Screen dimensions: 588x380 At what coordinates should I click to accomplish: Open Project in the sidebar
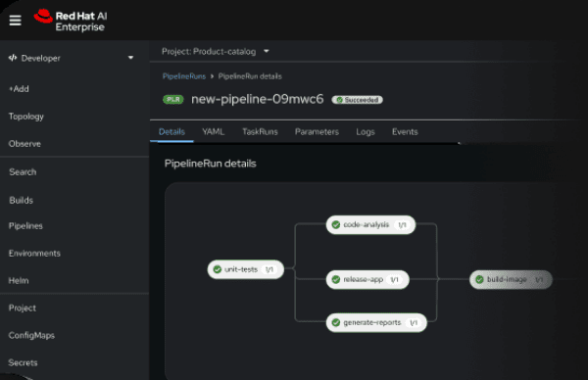point(23,309)
